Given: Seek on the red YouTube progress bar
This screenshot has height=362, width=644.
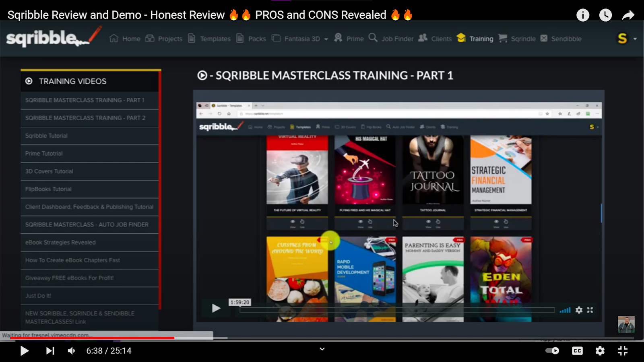Looking at the screenshot, I should pos(322,338).
